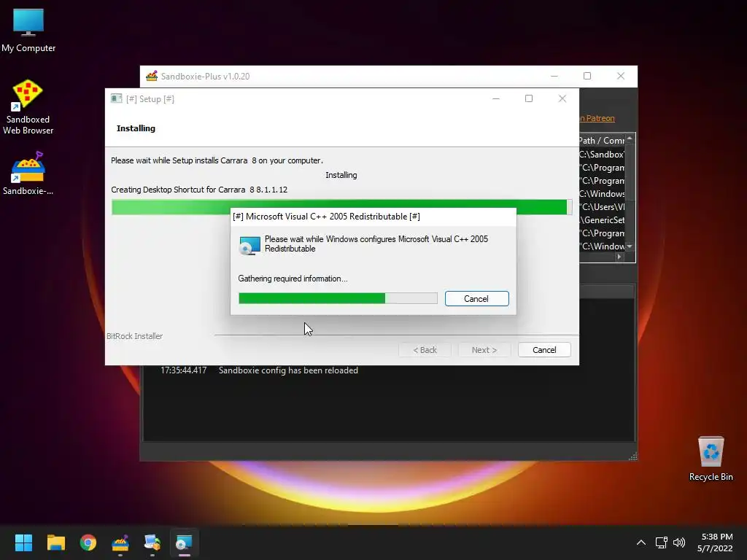Launch Google Chrome from the taskbar
Image resolution: width=747 pixels, height=560 pixels.
pos(88,542)
